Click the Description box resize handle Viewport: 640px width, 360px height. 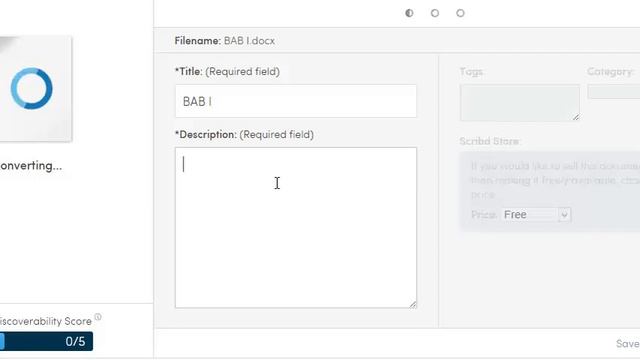(x=413, y=304)
